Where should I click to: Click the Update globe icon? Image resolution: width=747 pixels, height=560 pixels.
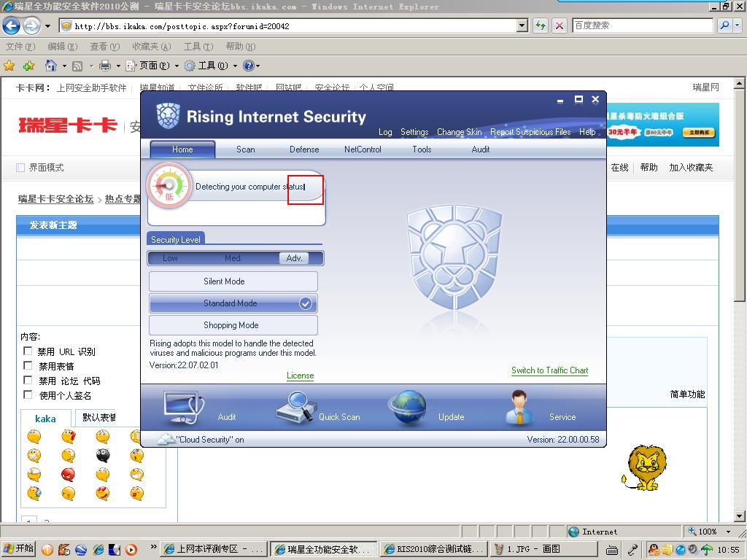(x=407, y=408)
